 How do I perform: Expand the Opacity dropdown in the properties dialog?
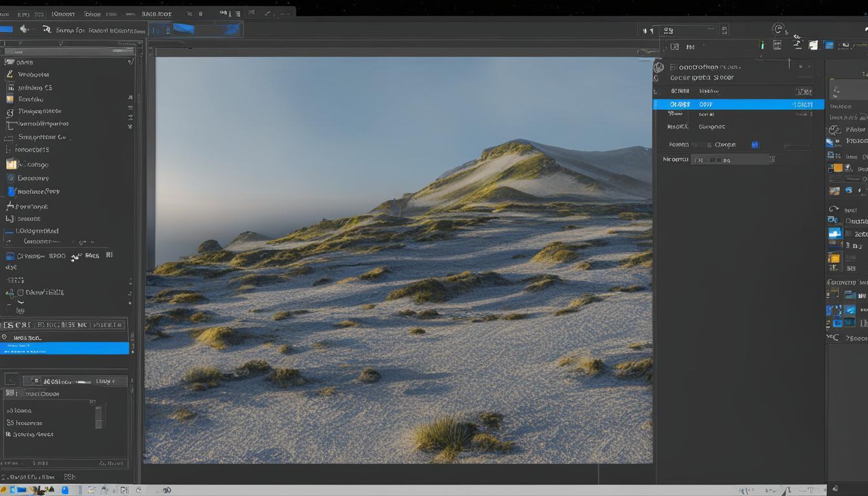click(x=804, y=103)
